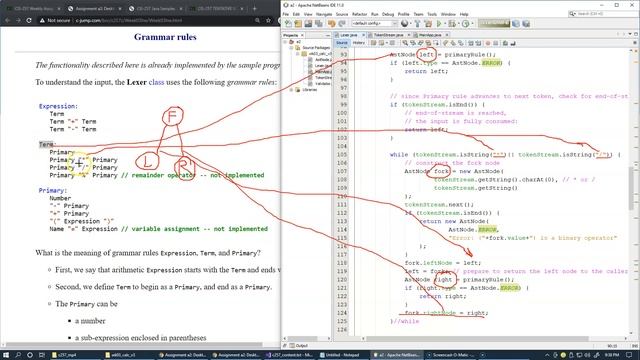
Task: Reload the browser page
Action: pyautogui.click(x=29, y=20)
